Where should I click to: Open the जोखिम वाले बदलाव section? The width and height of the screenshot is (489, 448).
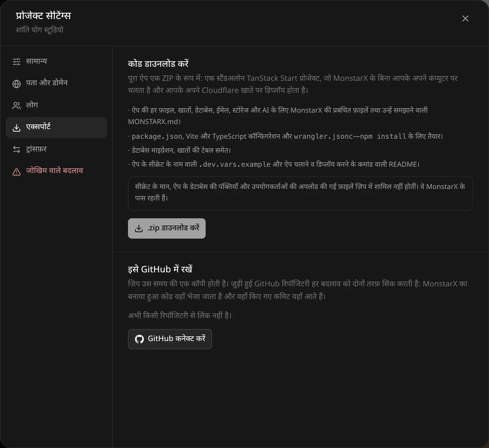(x=56, y=171)
